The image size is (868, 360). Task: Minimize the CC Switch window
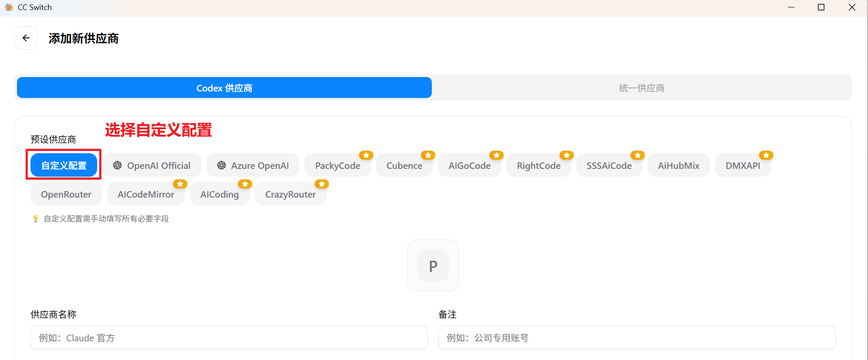[x=791, y=7]
